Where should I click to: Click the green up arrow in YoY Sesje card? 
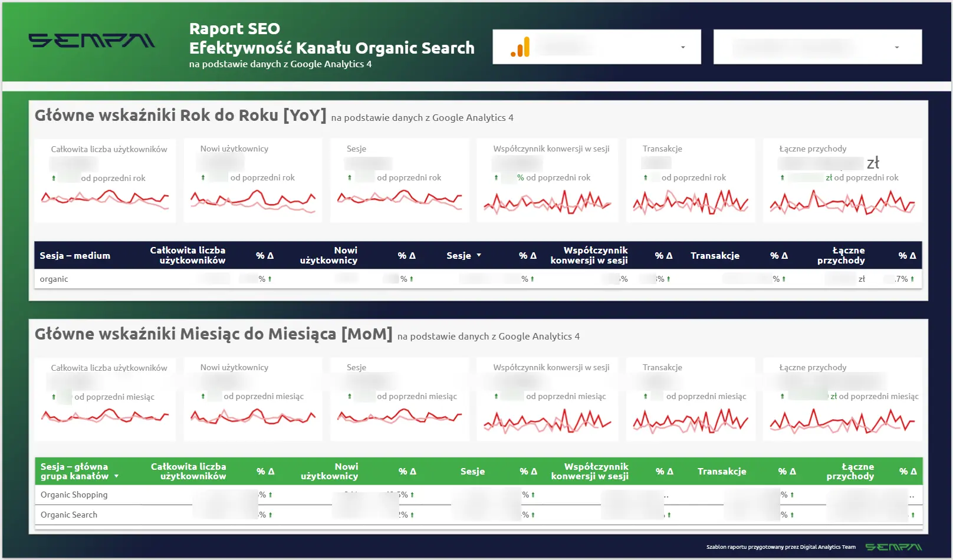[x=350, y=177]
